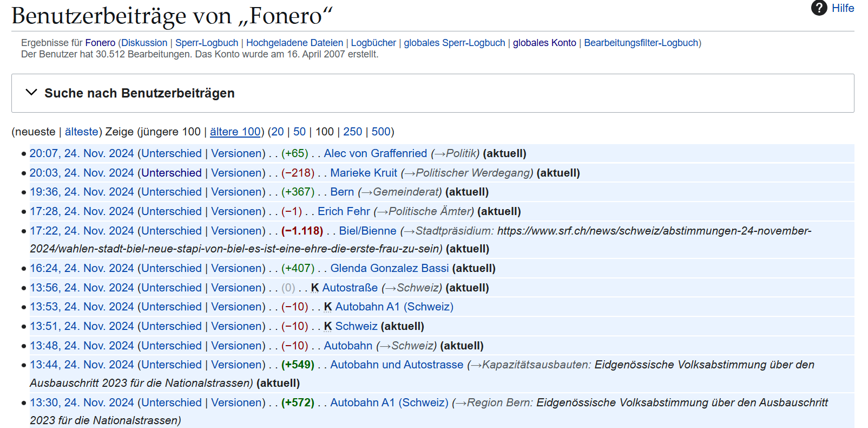View Unterschied for the Bern edit
The image size is (868, 428).
(x=172, y=192)
